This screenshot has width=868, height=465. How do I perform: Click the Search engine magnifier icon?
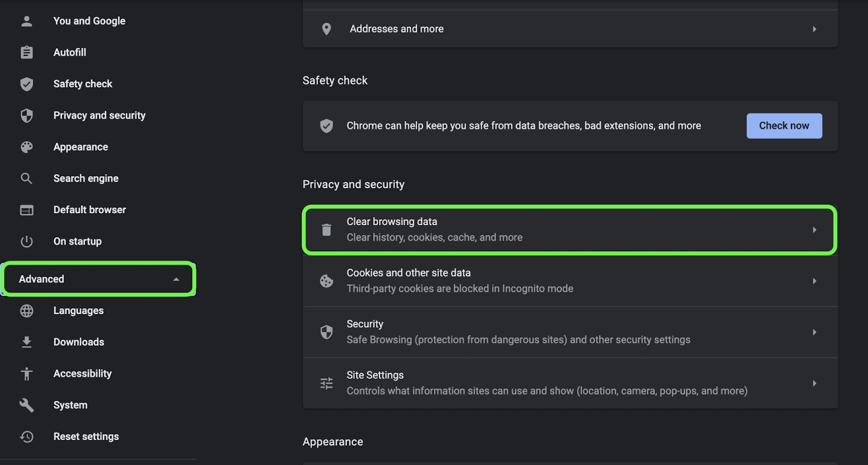point(26,179)
